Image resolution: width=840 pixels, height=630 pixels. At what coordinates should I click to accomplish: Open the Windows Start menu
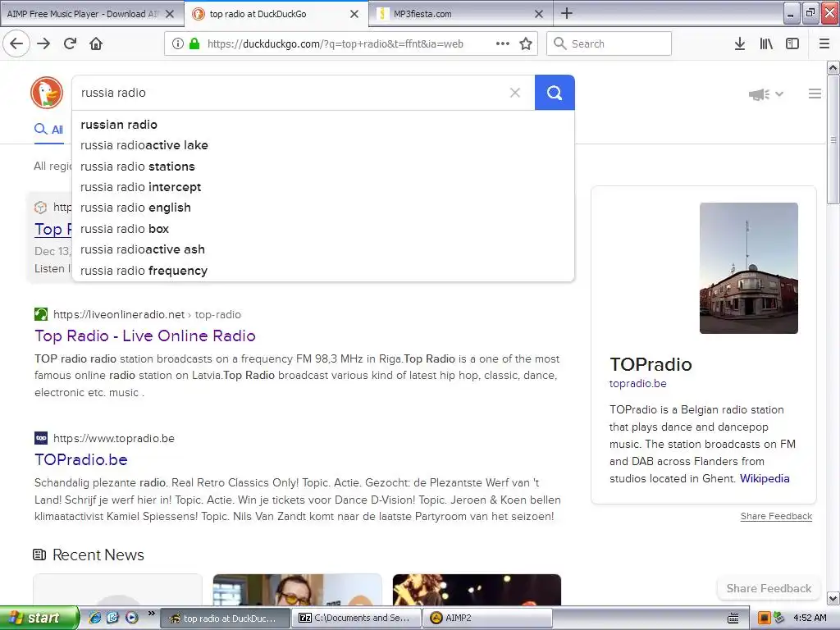coord(39,618)
